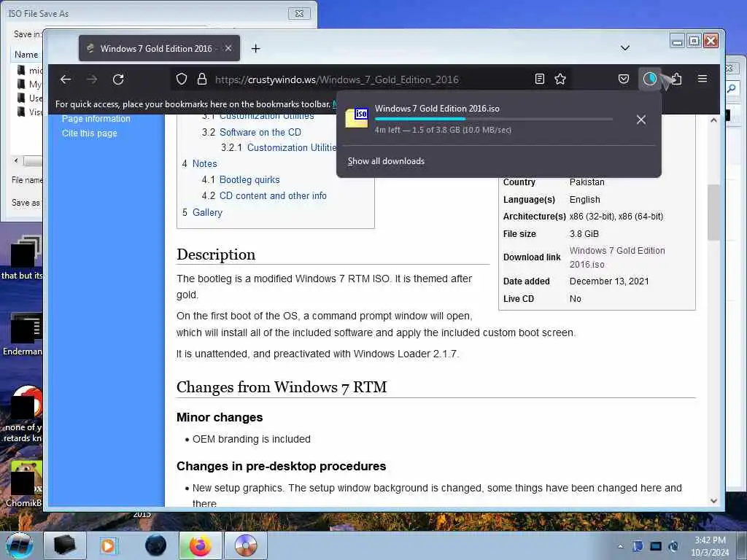
Task: Click the network monitor icon in system tray
Action: coord(656,546)
